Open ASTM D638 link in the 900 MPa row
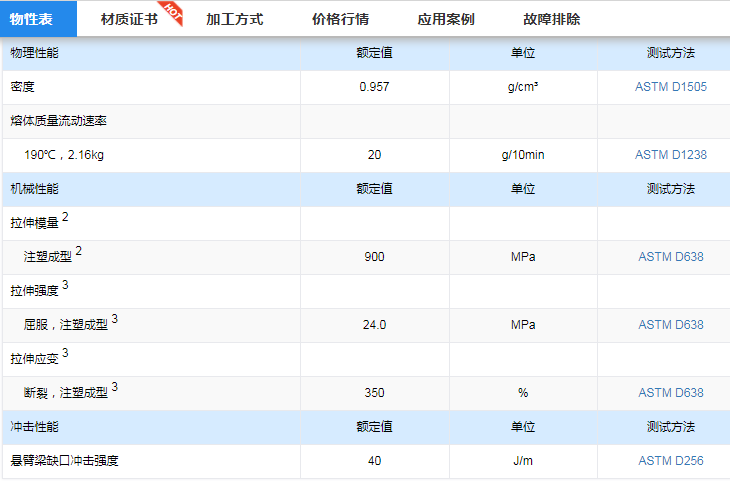 coord(670,257)
